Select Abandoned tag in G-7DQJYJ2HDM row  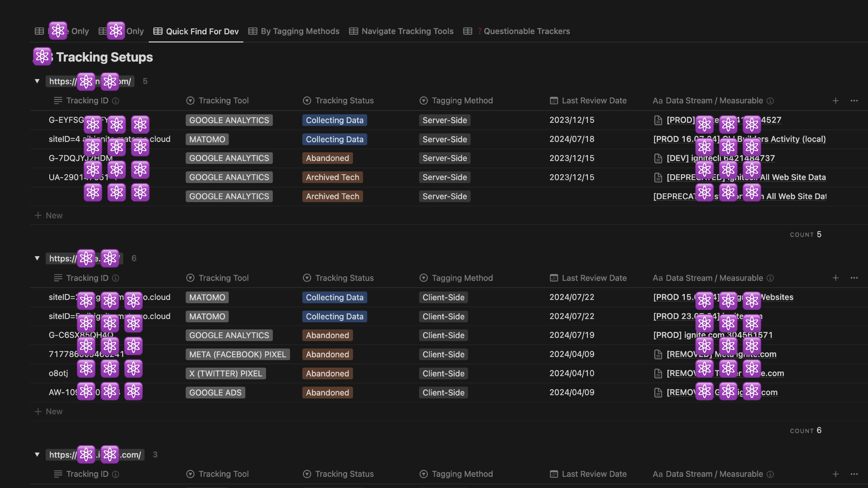click(x=328, y=158)
